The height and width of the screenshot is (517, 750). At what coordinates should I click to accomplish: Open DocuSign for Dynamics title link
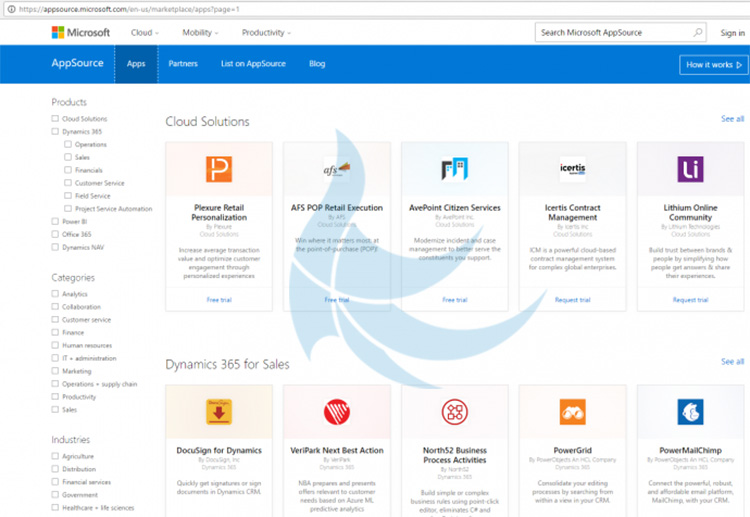[219, 450]
